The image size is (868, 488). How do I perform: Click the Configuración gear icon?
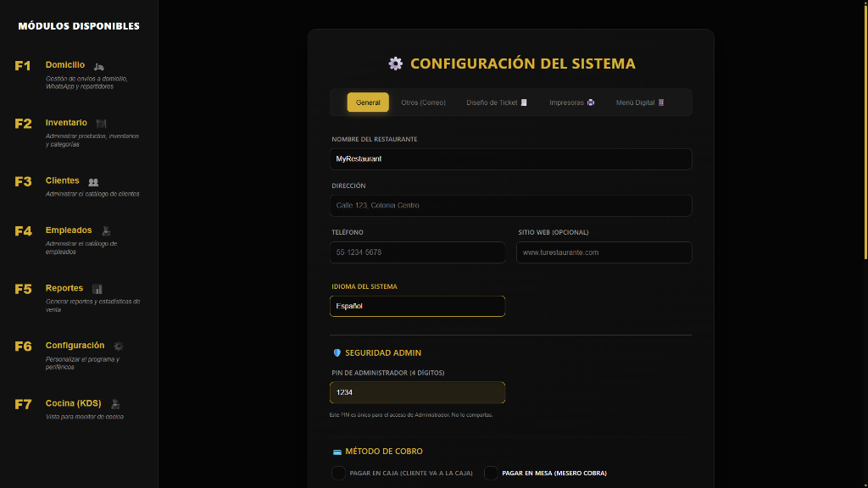pos(118,345)
